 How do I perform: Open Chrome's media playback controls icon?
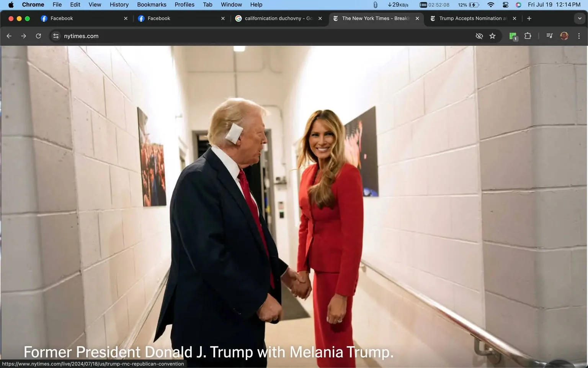pos(549,36)
